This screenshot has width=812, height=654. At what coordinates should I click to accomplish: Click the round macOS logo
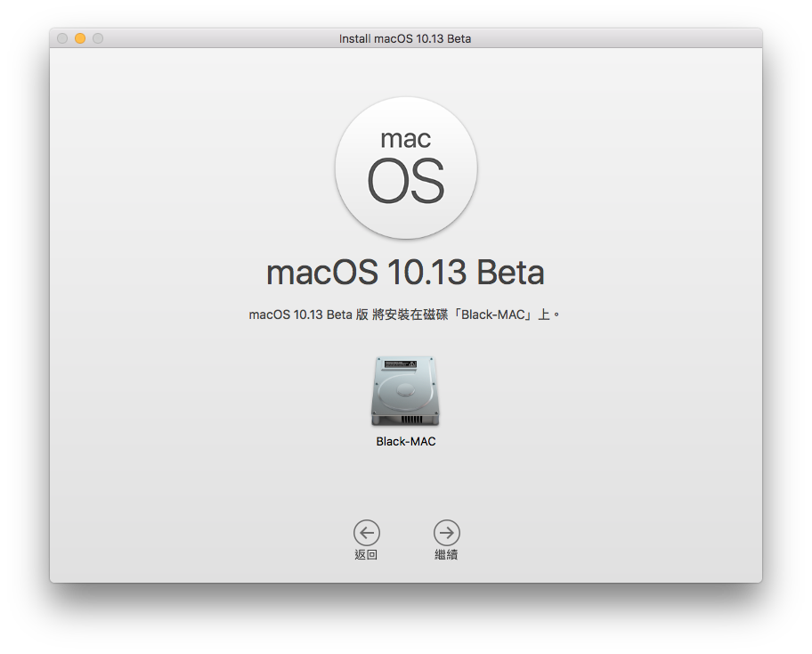[x=406, y=168]
